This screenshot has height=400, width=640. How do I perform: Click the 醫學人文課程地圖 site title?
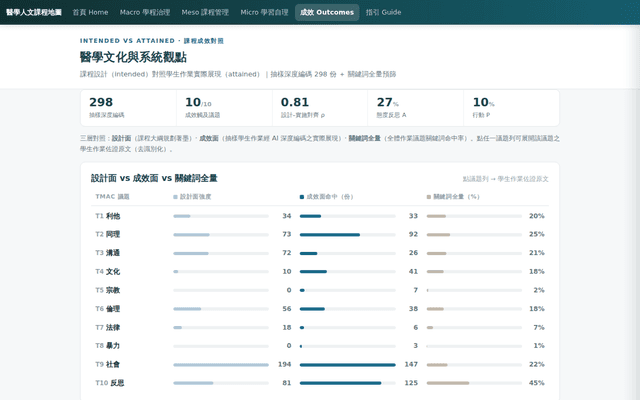[34, 12]
